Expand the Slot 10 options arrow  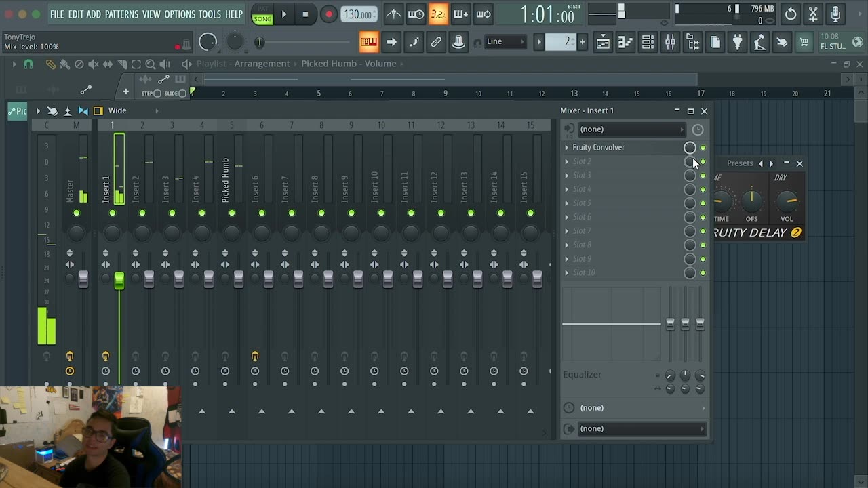(x=567, y=272)
